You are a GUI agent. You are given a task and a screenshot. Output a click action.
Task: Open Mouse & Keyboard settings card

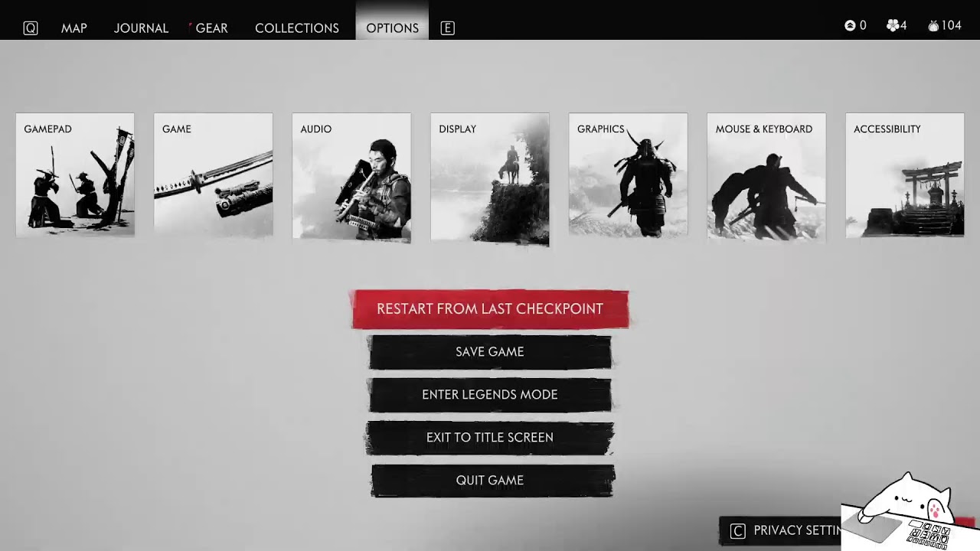[766, 176]
